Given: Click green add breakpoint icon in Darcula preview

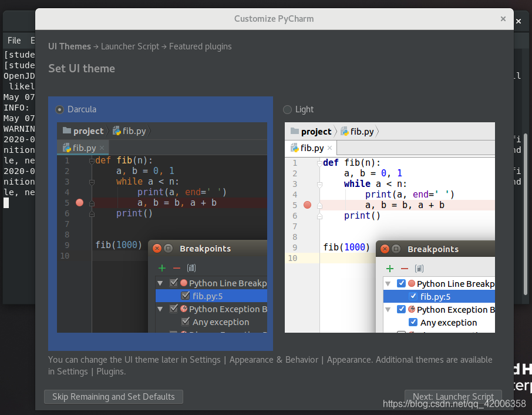Looking at the screenshot, I should (162, 268).
